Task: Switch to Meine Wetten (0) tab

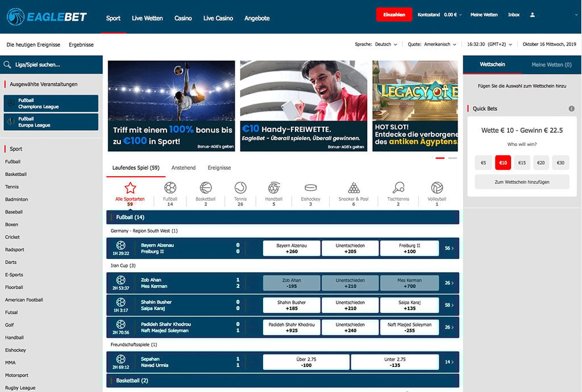Action: coord(551,65)
